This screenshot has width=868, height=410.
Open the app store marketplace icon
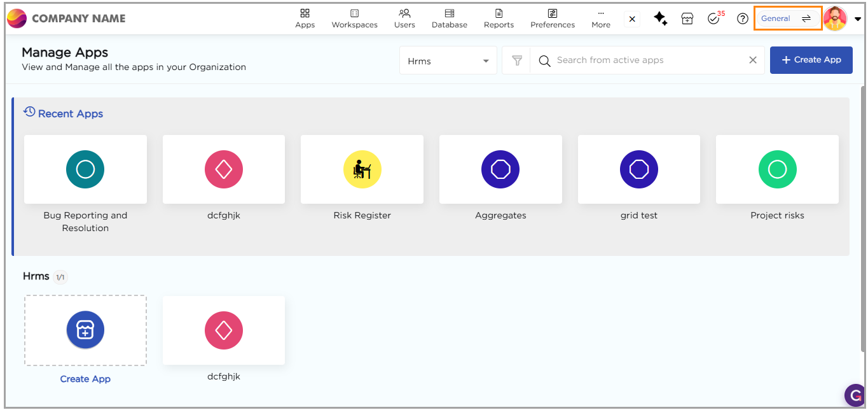[x=687, y=18]
